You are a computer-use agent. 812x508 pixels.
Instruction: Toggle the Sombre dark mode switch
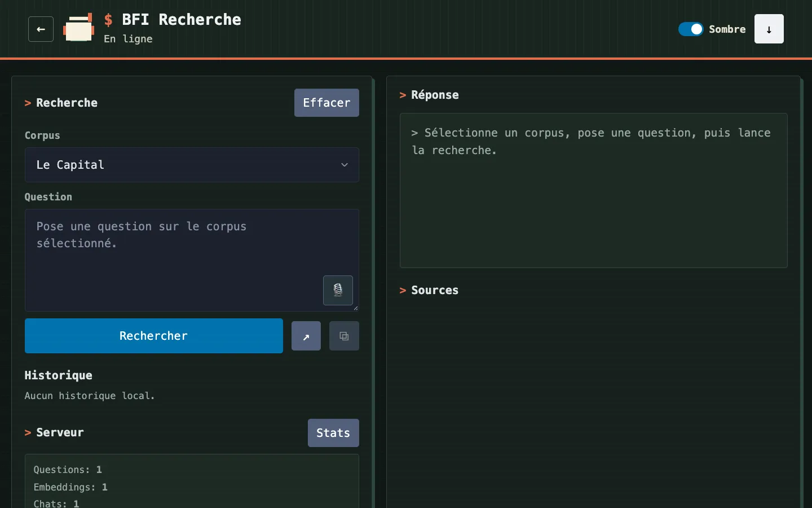(x=691, y=29)
